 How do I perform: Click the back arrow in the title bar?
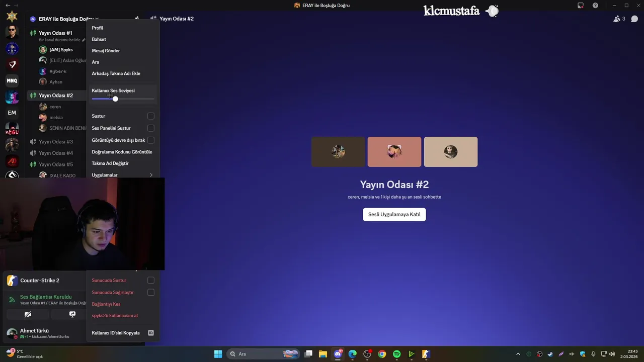click(x=8, y=6)
